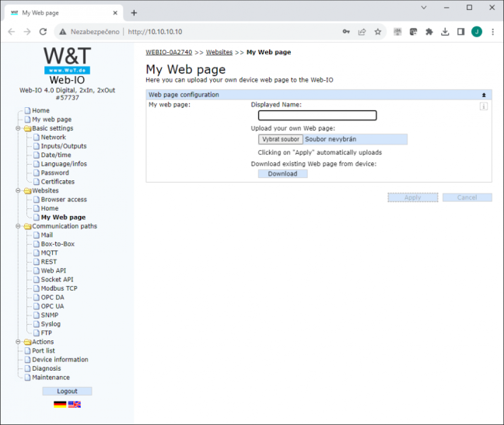Open the Chrome downloads icon
The height and width of the screenshot is (425, 504).
(445, 32)
